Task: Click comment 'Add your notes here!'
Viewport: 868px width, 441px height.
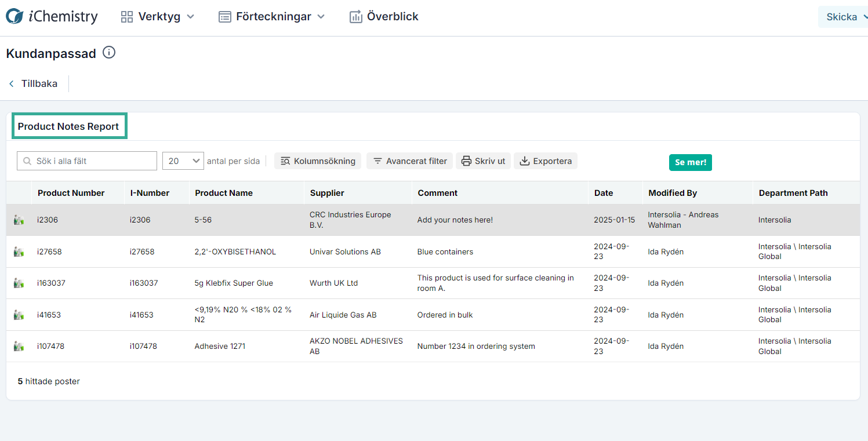Action: click(x=455, y=220)
